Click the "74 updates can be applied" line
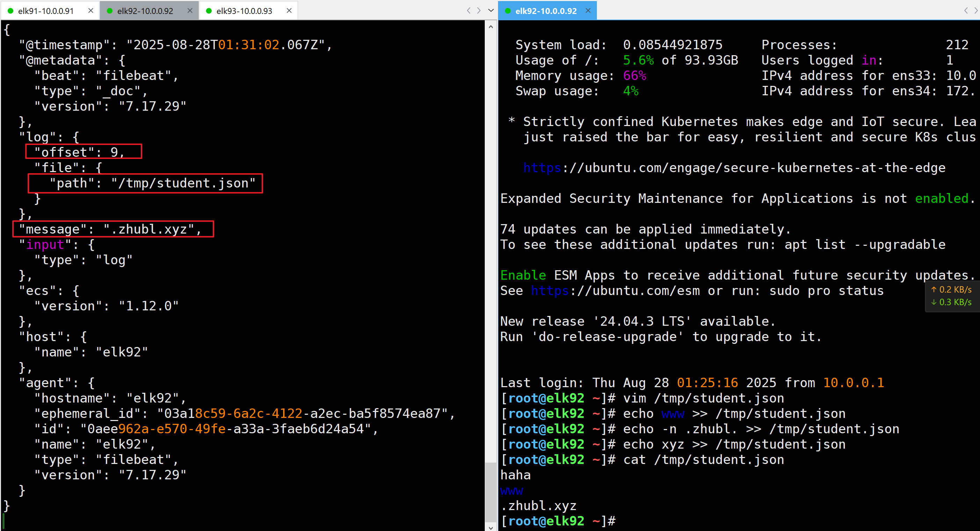 pyautogui.click(x=646, y=229)
